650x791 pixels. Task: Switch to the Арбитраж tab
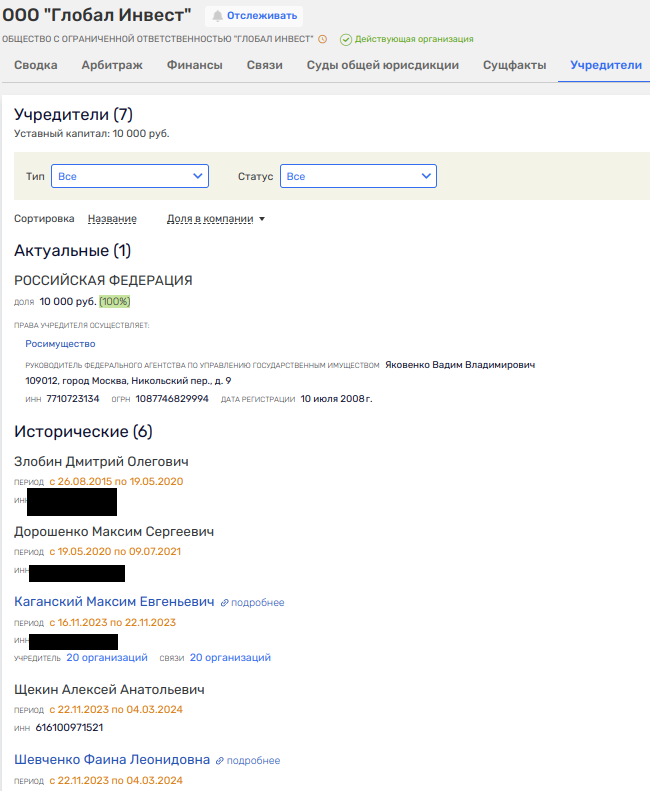[112, 65]
